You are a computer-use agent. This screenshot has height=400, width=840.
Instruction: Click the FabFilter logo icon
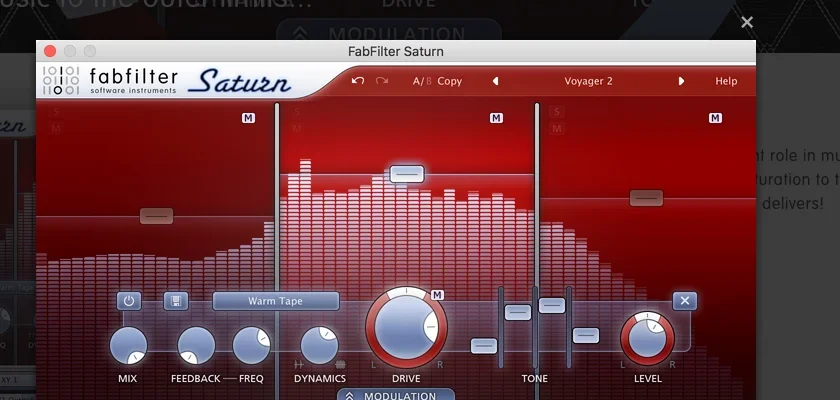point(61,80)
